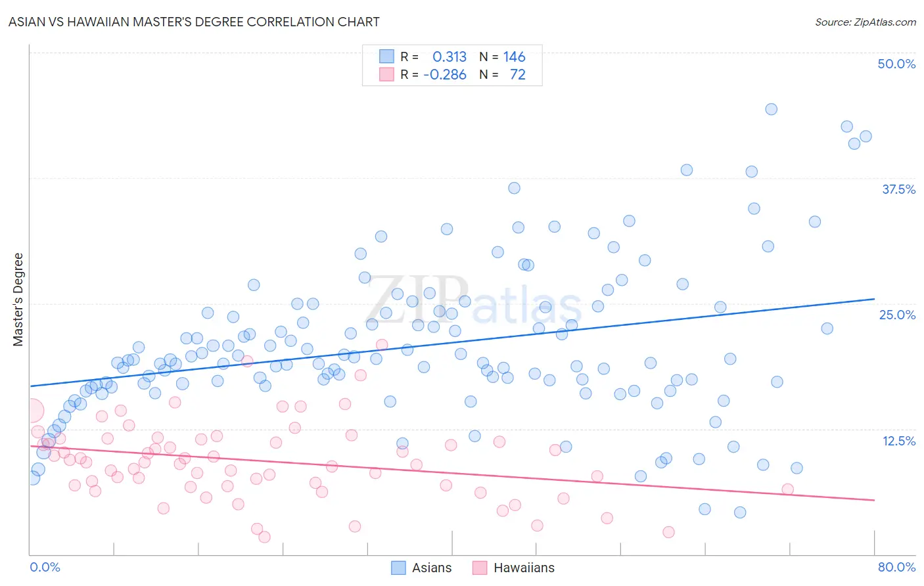This screenshot has width=924, height=586.
Task: Click the N = 72 sample count
Action: 503,74
